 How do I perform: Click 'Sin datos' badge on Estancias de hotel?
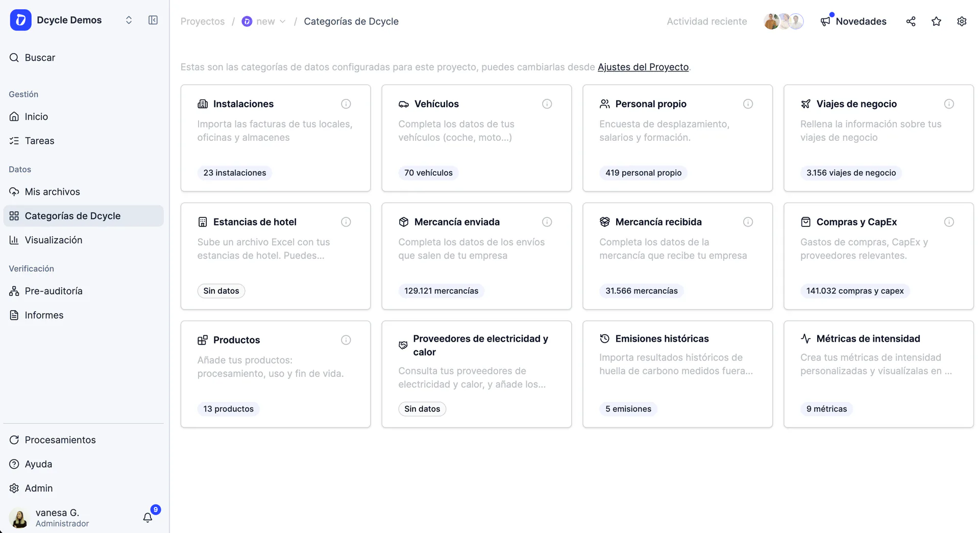tap(221, 291)
